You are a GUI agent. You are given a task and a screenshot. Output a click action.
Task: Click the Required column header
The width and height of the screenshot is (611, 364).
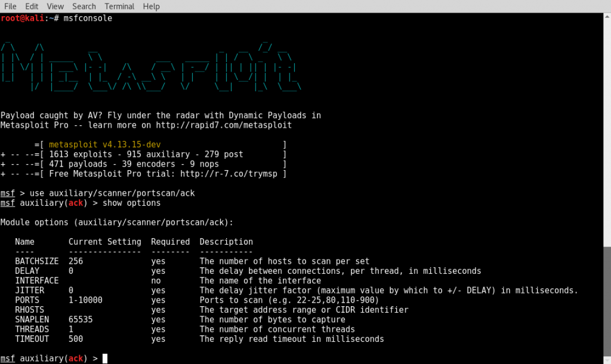click(170, 242)
